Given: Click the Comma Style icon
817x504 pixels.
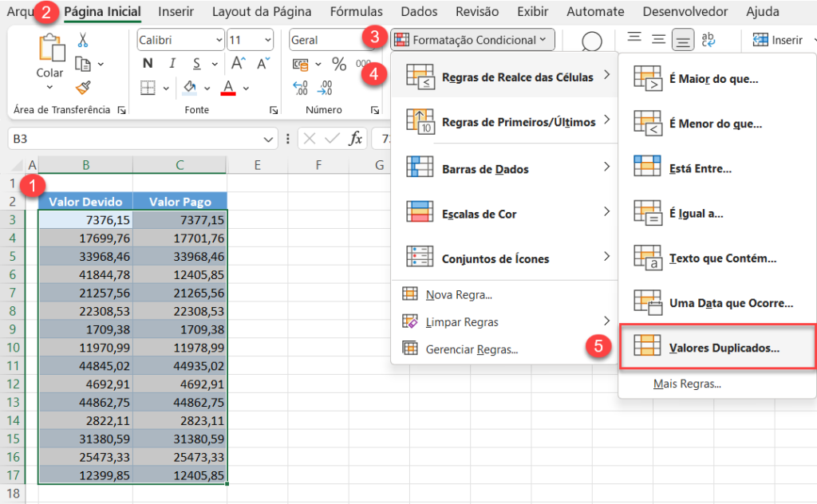Looking at the screenshot, I should click(x=361, y=62).
